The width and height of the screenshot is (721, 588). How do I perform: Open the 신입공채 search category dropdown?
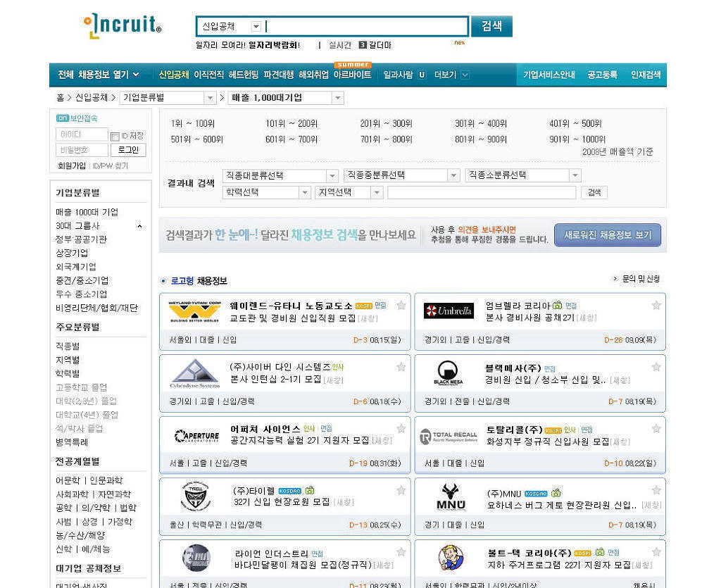point(256,27)
